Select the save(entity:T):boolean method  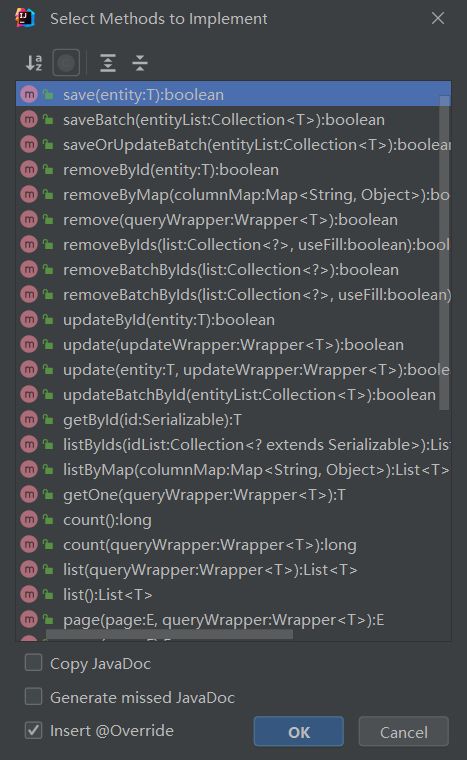pos(233,95)
